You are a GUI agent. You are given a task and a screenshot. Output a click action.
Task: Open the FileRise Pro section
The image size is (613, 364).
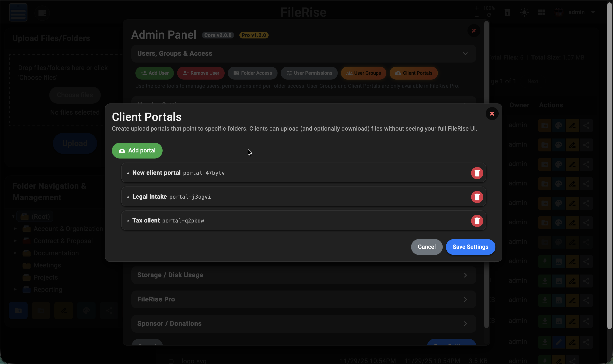(x=303, y=299)
